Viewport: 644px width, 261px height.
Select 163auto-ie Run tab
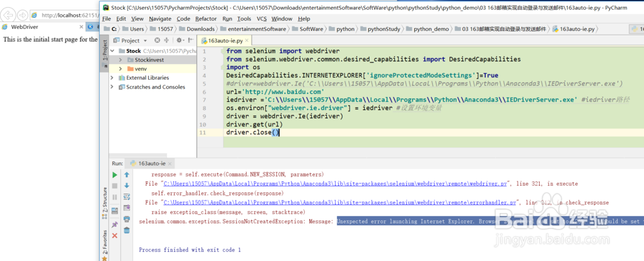(148, 163)
